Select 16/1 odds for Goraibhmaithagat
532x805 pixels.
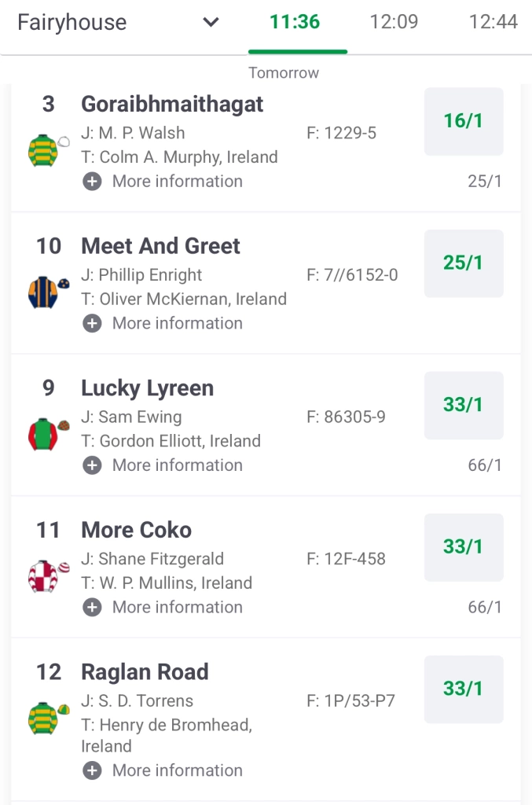tap(464, 121)
